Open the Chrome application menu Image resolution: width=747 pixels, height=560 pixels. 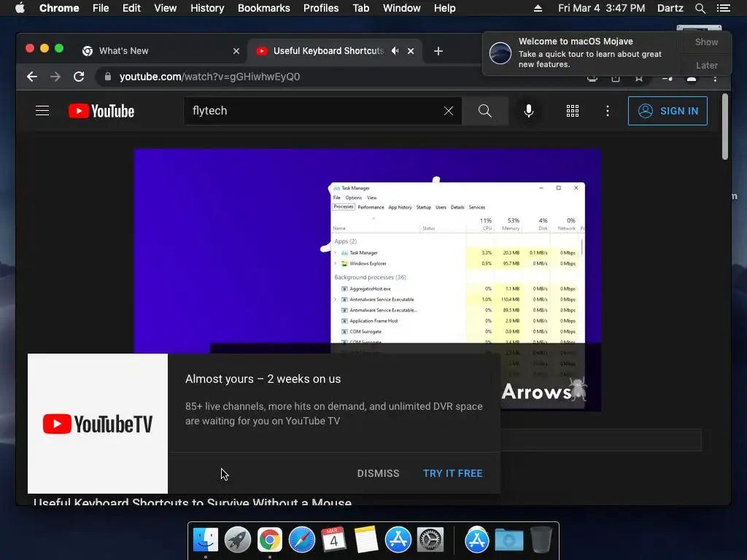point(59,8)
